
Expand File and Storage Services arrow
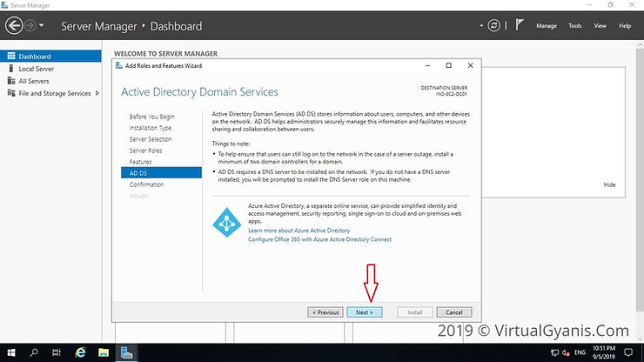click(97, 93)
